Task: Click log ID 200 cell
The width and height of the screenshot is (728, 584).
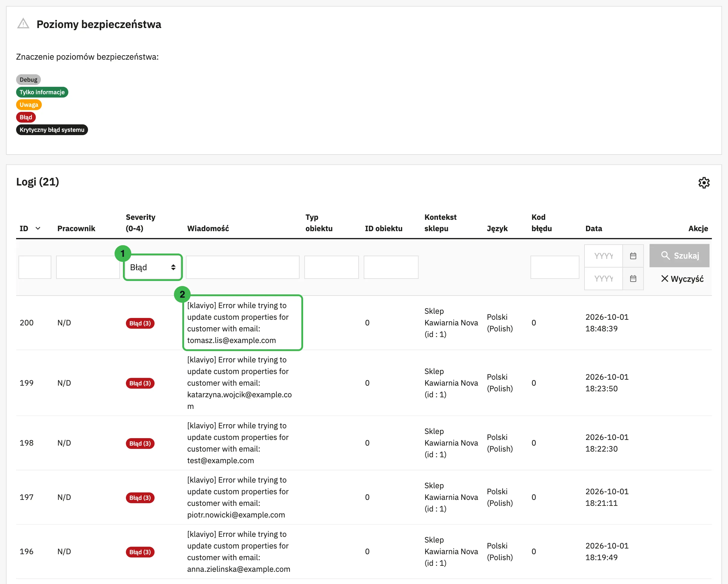Action: coord(27,323)
